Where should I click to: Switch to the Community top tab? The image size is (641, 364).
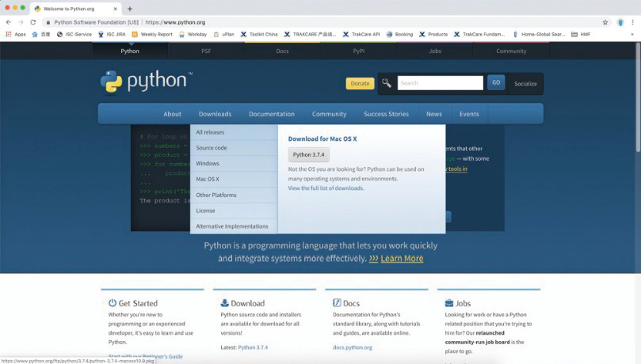point(511,51)
